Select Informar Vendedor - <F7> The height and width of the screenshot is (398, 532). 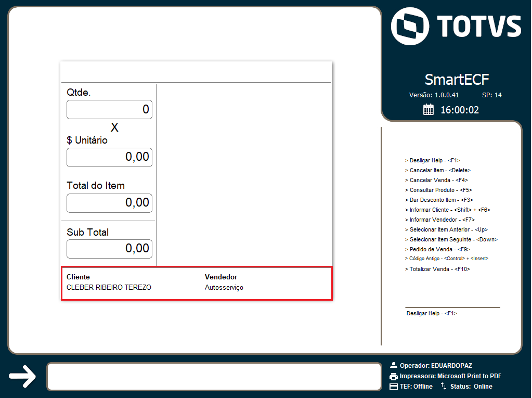click(x=440, y=219)
